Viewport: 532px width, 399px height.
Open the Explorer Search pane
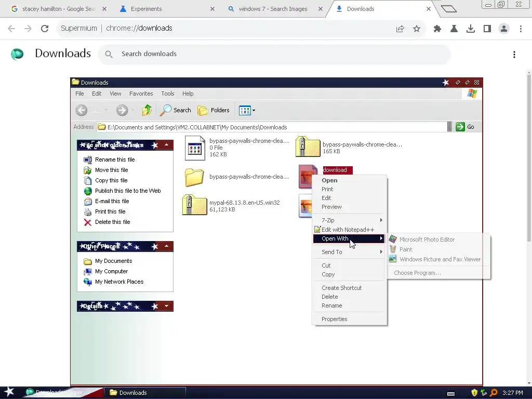click(x=176, y=110)
